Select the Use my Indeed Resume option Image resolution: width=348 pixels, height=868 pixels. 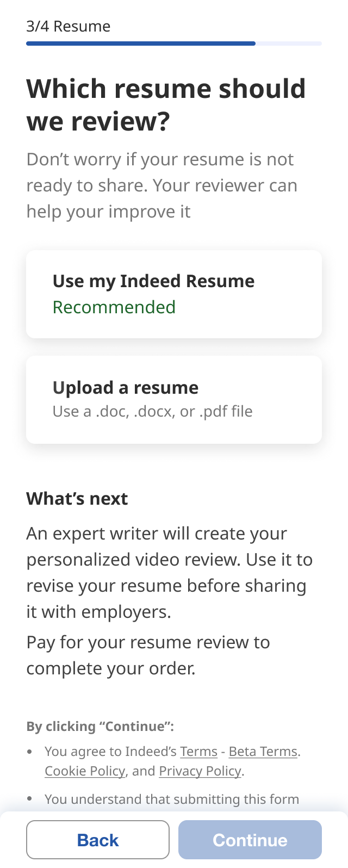click(x=173, y=294)
